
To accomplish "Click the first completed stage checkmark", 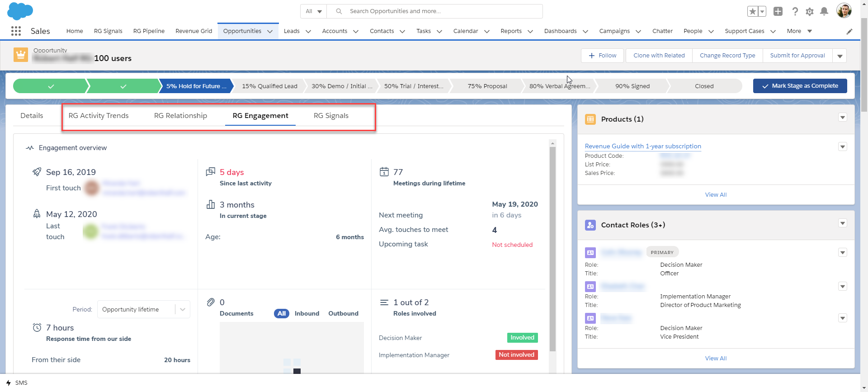I will 51,86.
